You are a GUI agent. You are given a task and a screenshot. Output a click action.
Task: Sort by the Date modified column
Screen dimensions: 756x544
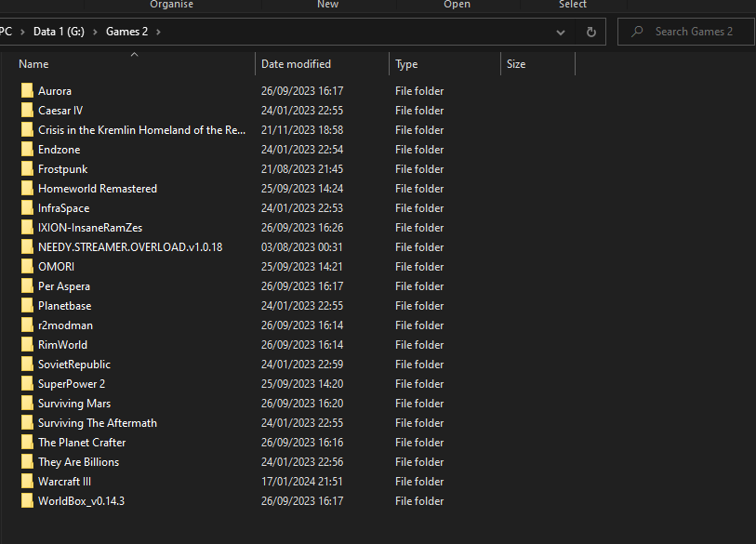point(296,64)
